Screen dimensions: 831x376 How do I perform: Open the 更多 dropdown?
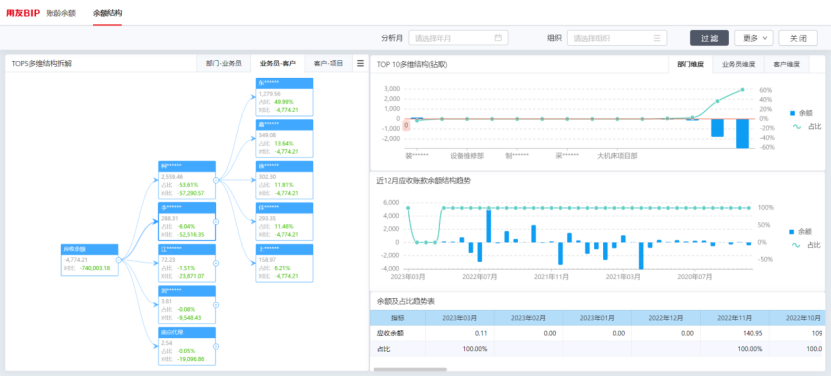coord(754,38)
